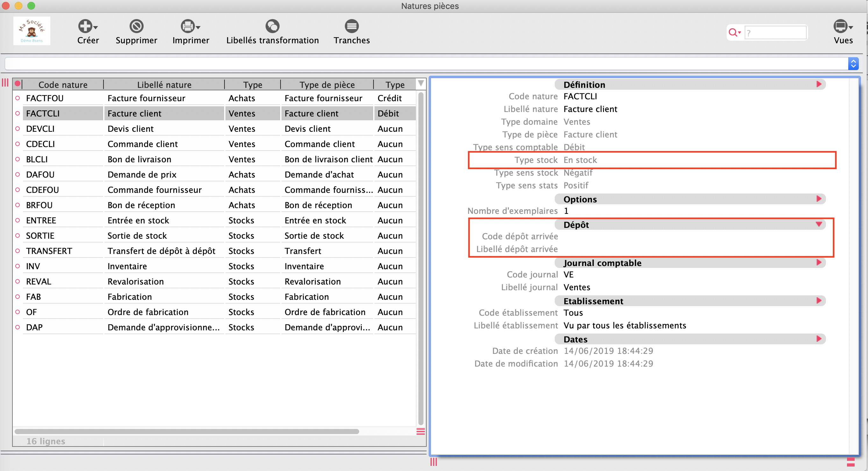This screenshot has height=471, width=868.
Task: Open the Vues dropdown arrow
Action: (x=851, y=28)
